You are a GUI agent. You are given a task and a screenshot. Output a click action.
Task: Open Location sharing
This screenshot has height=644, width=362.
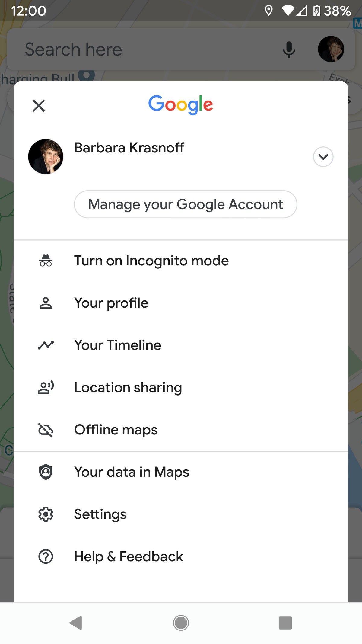(181, 387)
